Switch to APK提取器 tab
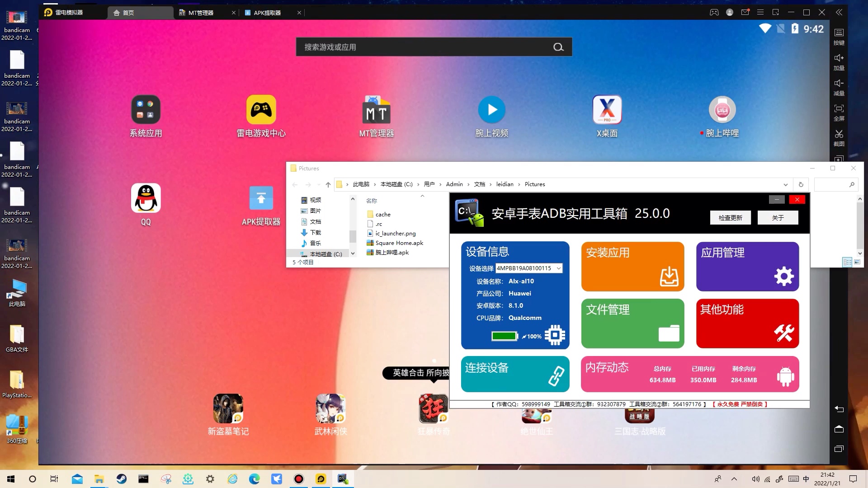 273,13
